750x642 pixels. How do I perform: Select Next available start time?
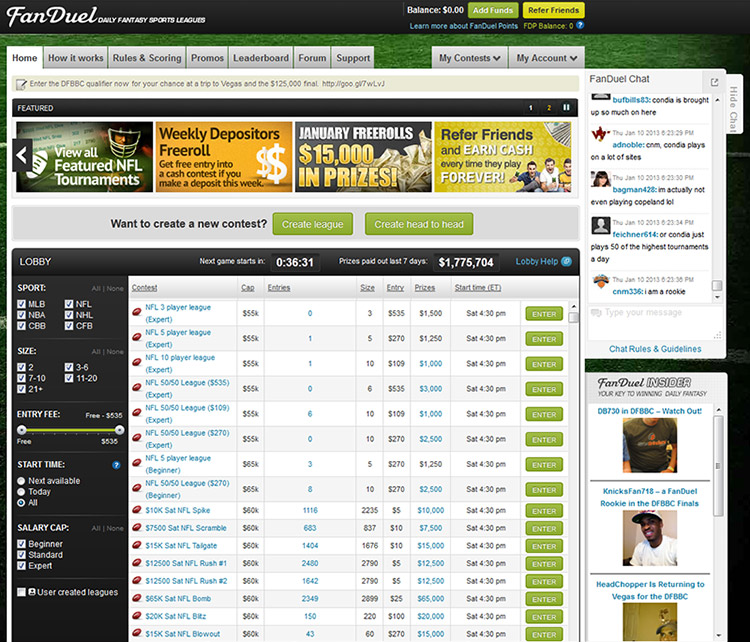(x=21, y=481)
